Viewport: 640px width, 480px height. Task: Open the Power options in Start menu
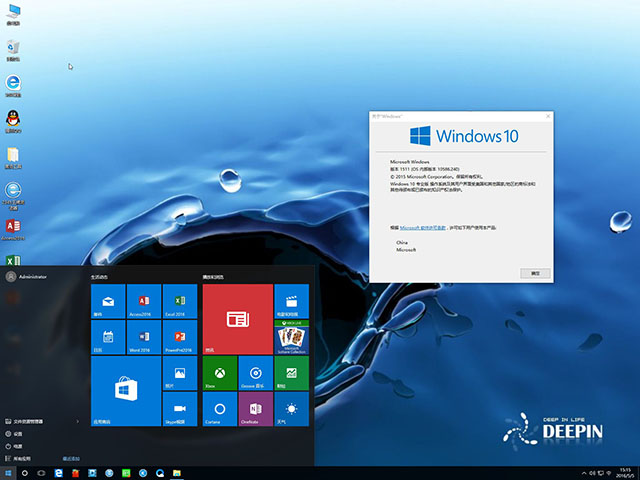click(18, 446)
